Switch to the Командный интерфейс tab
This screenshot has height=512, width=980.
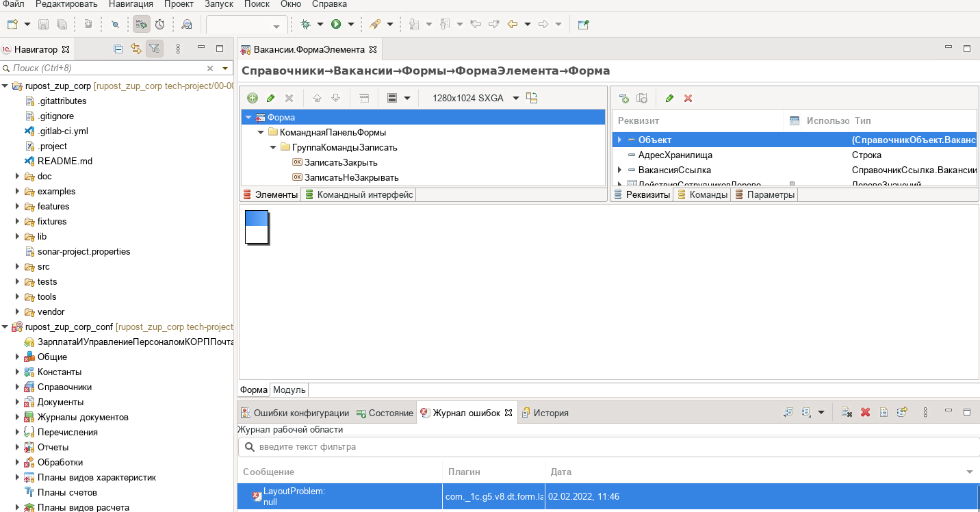[x=359, y=194]
